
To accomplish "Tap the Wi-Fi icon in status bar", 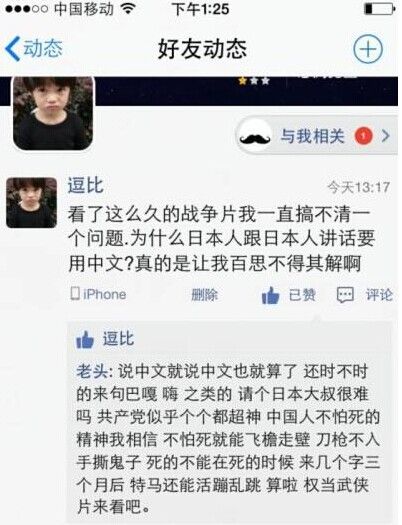I will 128,8.
